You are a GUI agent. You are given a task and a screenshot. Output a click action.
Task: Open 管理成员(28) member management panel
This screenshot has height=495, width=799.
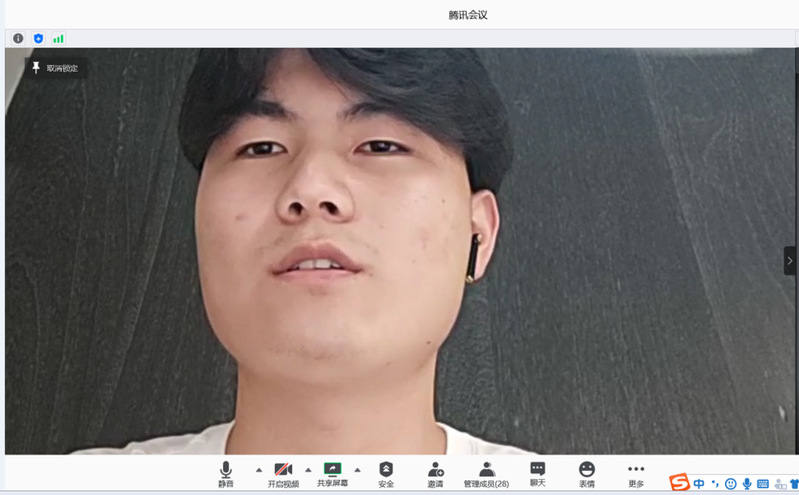click(x=486, y=472)
